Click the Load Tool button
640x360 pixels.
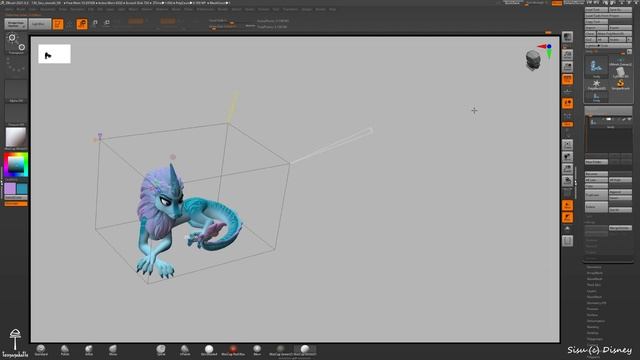(596, 9)
